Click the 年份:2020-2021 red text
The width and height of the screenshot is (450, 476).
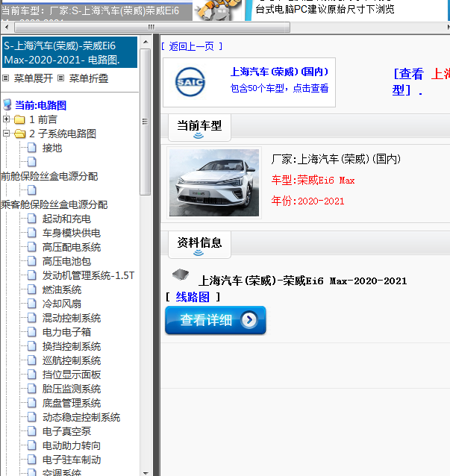click(x=308, y=201)
